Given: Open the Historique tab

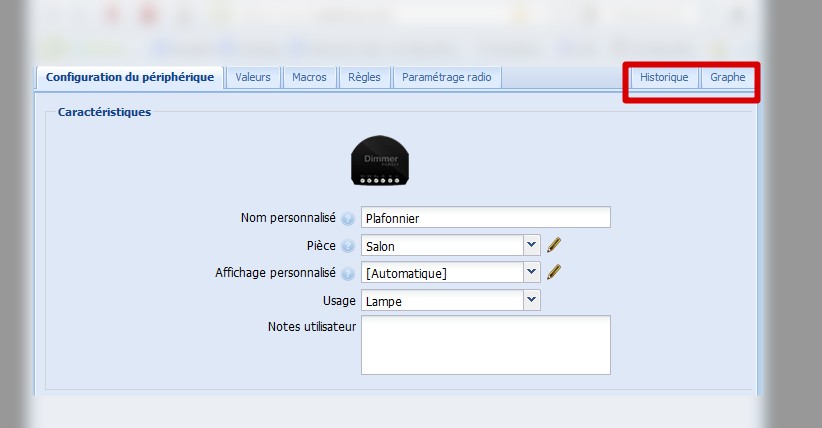Looking at the screenshot, I should click(x=664, y=77).
